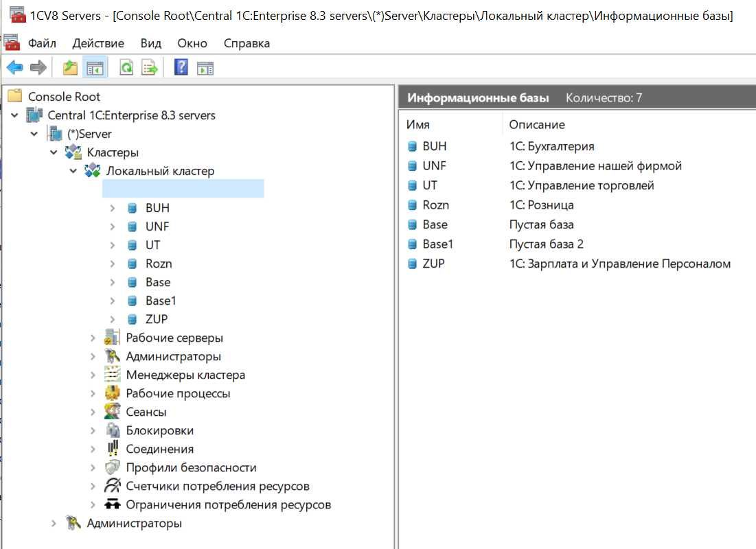Click the Back arrow toolbar icon
The width and height of the screenshot is (756, 549).
pos(15,67)
